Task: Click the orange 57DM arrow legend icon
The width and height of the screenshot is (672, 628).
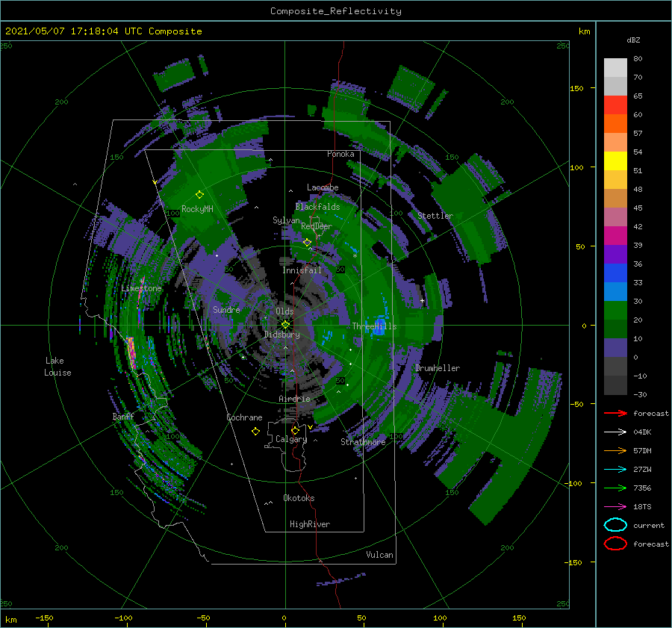Action: point(615,450)
